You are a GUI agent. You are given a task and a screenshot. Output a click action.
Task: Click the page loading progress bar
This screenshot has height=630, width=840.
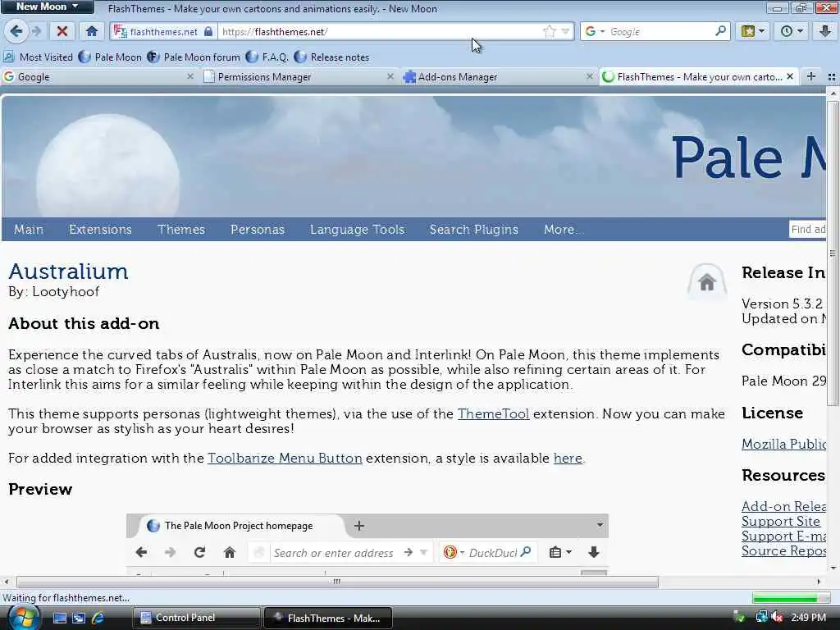tap(792, 598)
